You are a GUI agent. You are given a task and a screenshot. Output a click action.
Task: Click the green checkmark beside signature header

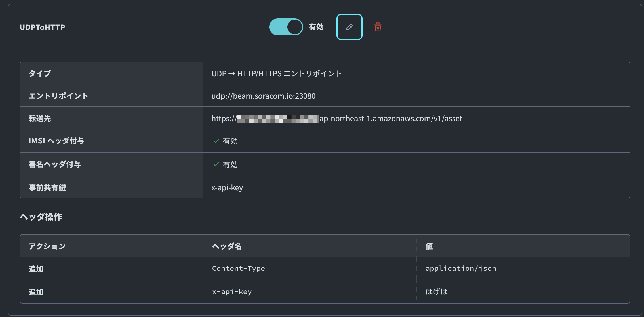click(x=216, y=164)
